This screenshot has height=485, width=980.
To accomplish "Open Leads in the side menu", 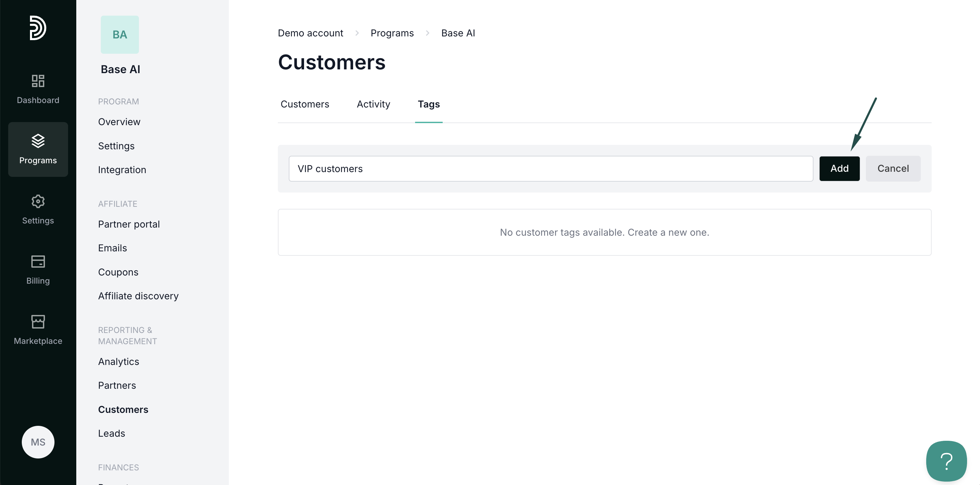I will [111, 433].
